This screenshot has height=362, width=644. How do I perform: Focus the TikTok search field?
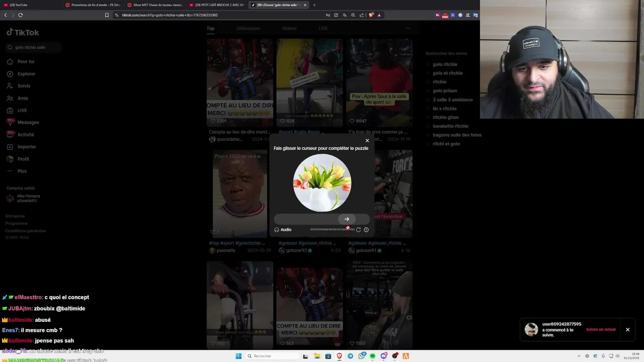34,47
